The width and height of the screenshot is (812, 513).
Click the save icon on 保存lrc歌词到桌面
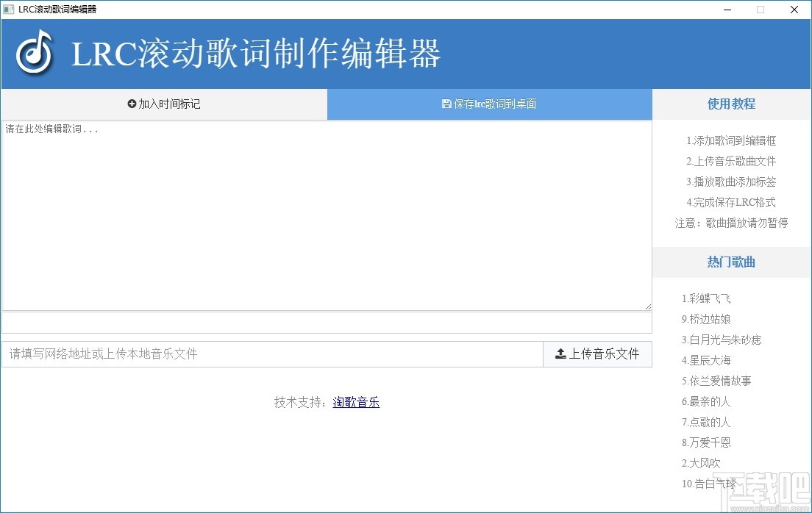pos(445,104)
